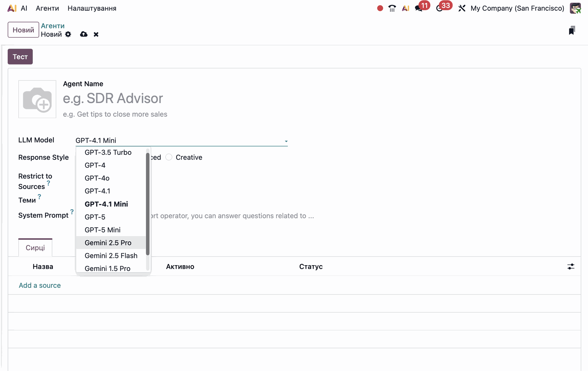Open the VoIP phone icon
The image size is (588, 371).
pos(392,8)
